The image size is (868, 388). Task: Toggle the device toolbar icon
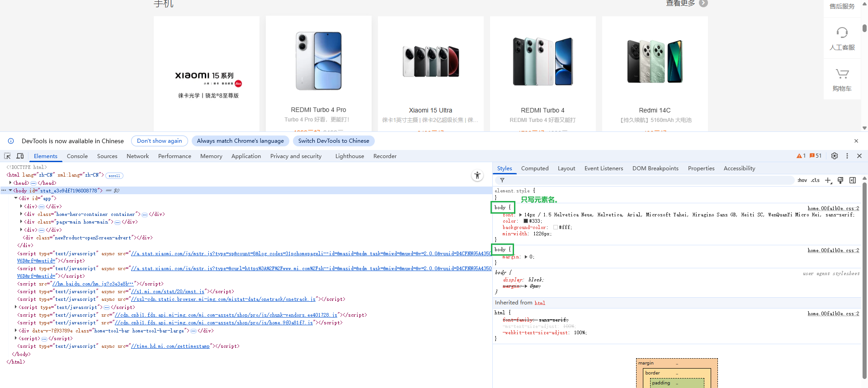(x=20, y=156)
